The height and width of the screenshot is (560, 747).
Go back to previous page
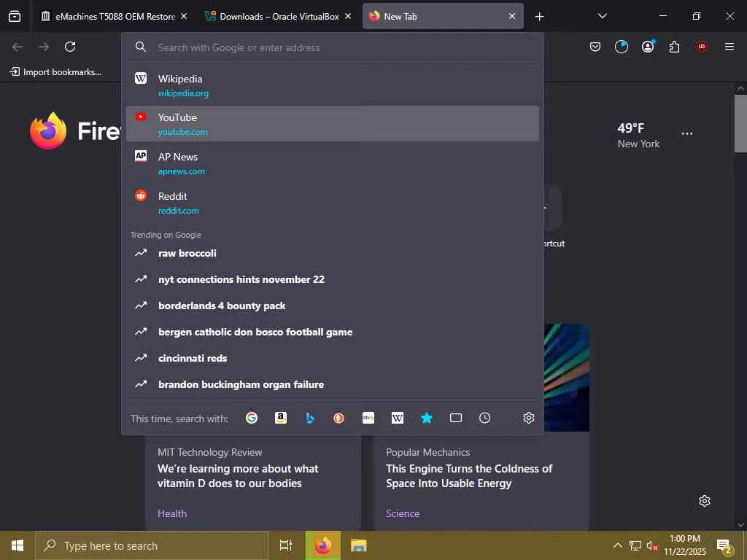(18, 47)
